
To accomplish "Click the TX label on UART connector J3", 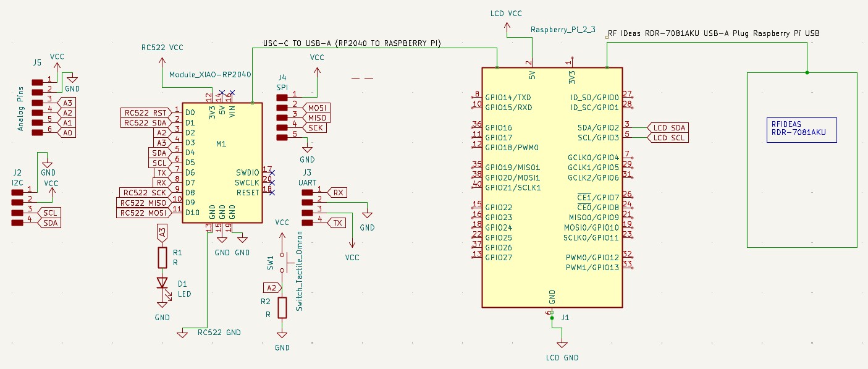I will coord(337,222).
